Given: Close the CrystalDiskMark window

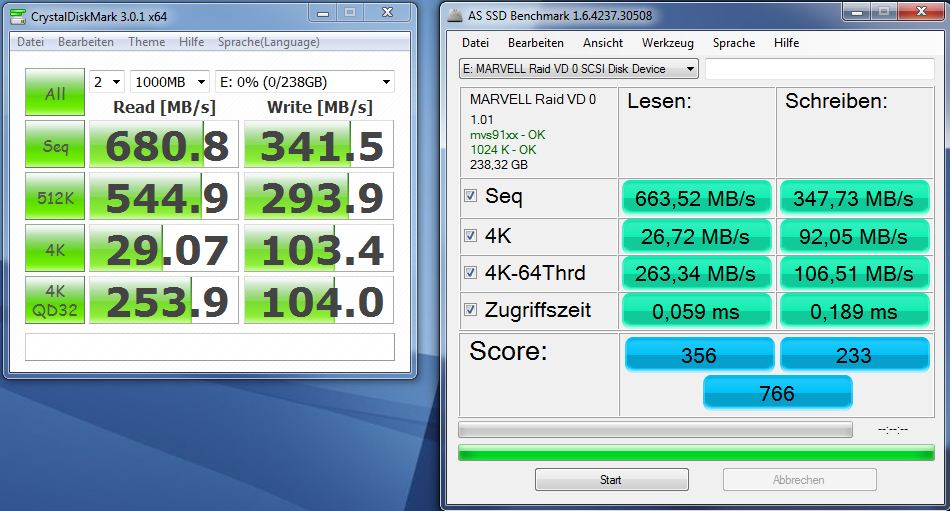Looking at the screenshot, I should (x=388, y=12).
